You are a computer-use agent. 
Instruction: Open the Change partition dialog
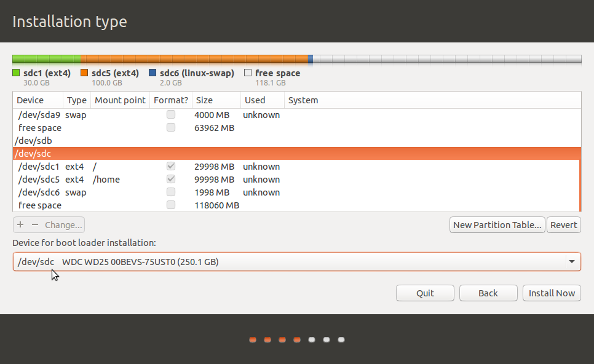pos(63,224)
